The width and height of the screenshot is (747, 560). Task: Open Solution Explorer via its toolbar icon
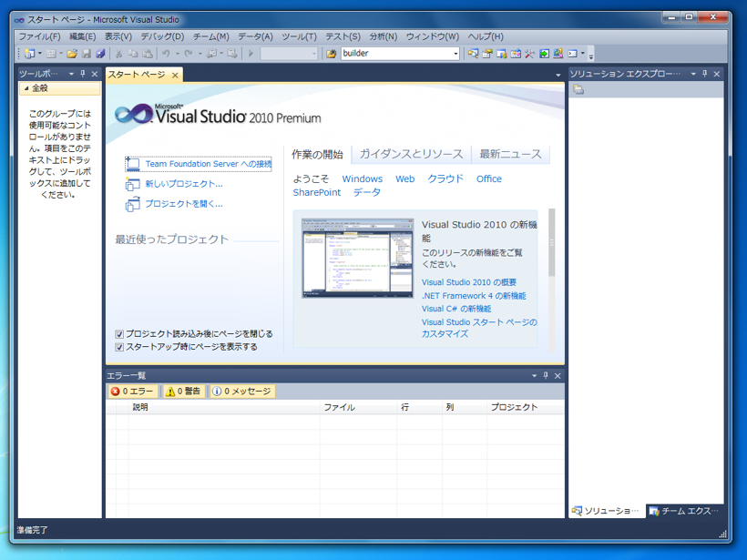point(473,54)
